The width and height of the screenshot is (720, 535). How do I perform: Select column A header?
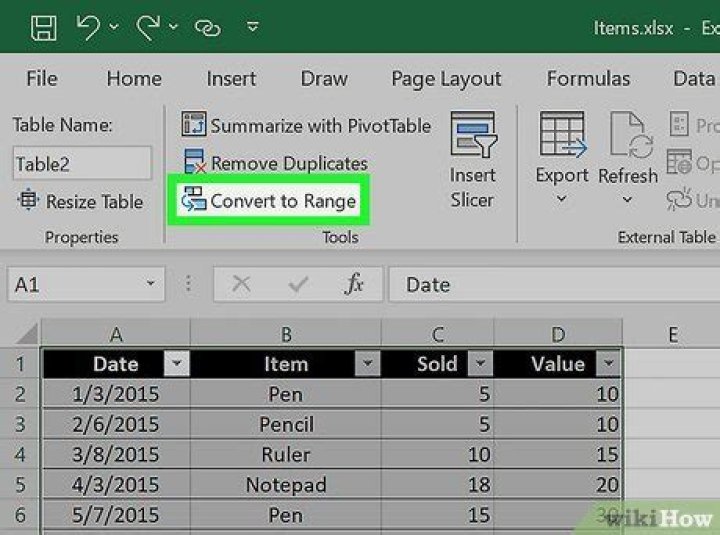pos(116,333)
